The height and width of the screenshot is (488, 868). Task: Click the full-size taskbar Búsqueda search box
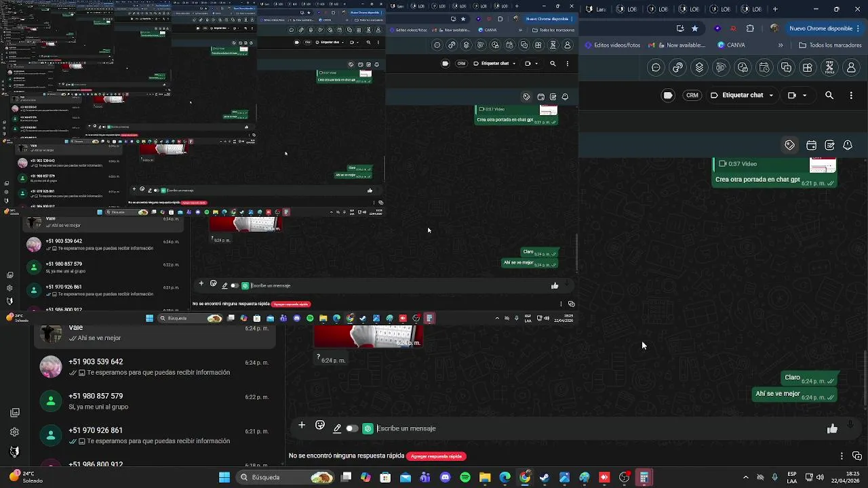coord(285,477)
